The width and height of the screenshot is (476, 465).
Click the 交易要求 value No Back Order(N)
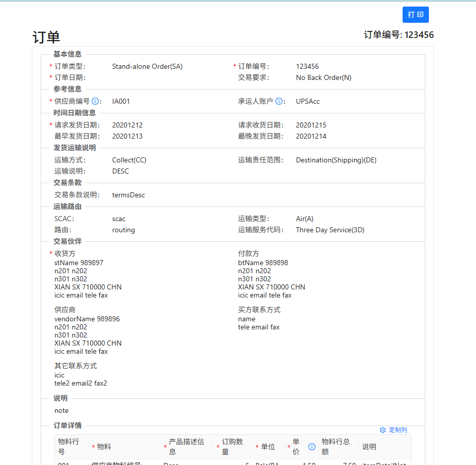click(324, 77)
